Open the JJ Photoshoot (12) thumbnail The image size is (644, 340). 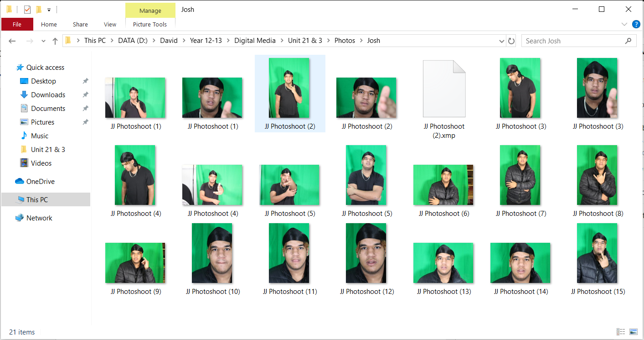coord(366,253)
